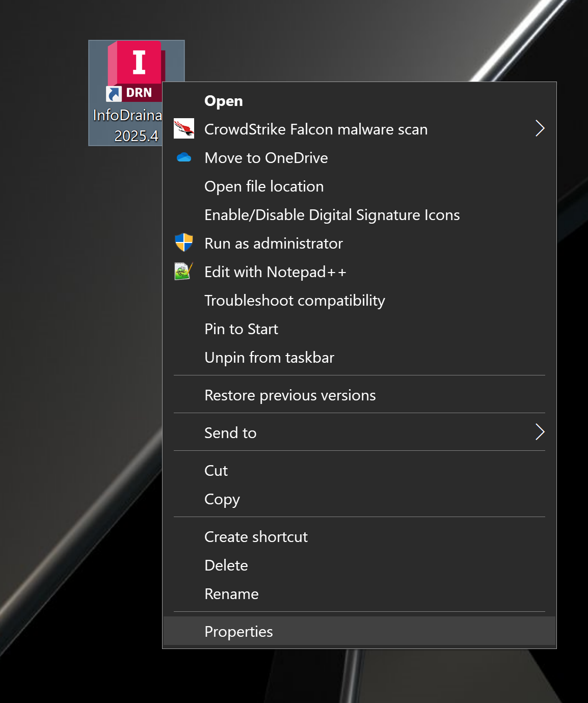This screenshot has width=588, height=703.
Task: Click the UAC shield next to Run as administrator
Action: point(184,243)
